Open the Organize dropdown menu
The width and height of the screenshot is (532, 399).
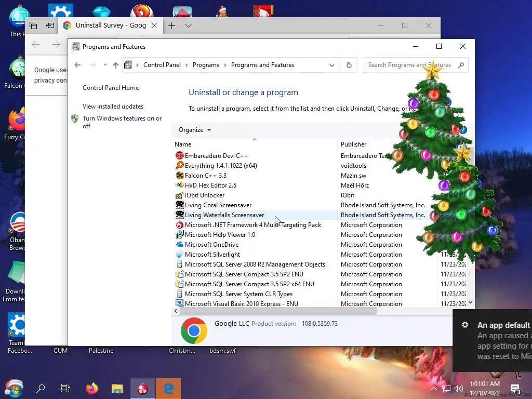(x=195, y=130)
